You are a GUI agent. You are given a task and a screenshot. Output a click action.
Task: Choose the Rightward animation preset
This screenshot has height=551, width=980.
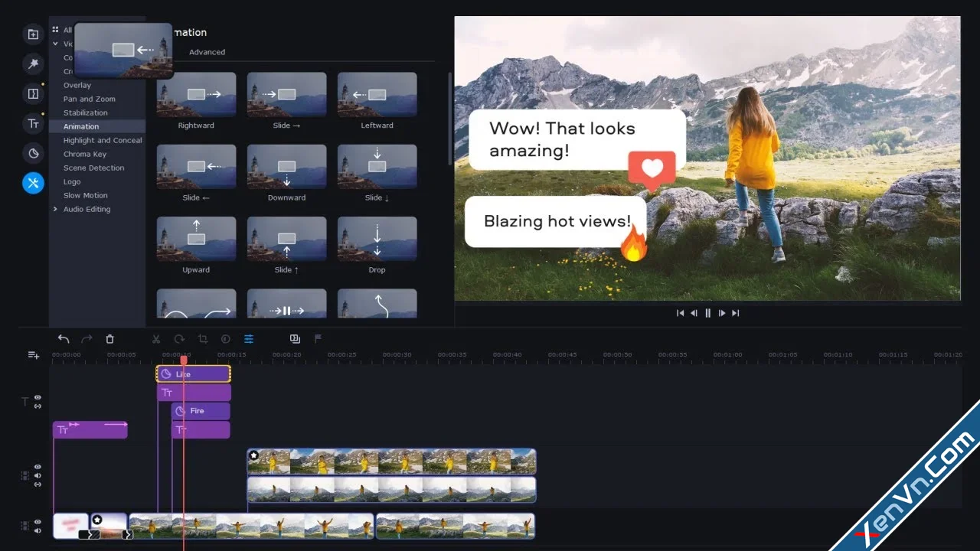tap(196, 95)
